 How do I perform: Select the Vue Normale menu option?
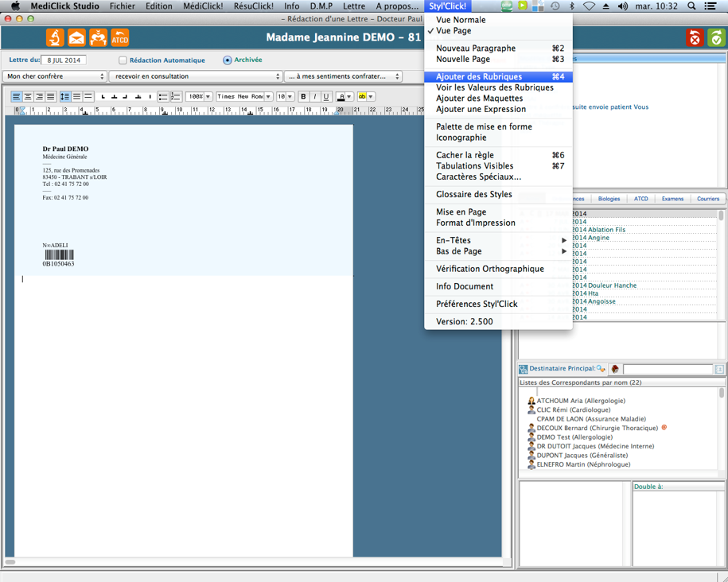(x=461, y=20)
